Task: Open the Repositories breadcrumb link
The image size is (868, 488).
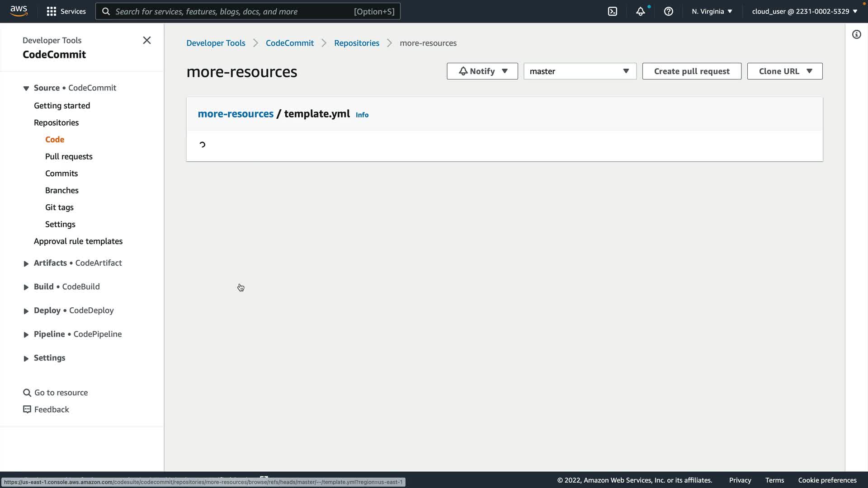Action: pos(356,43)
